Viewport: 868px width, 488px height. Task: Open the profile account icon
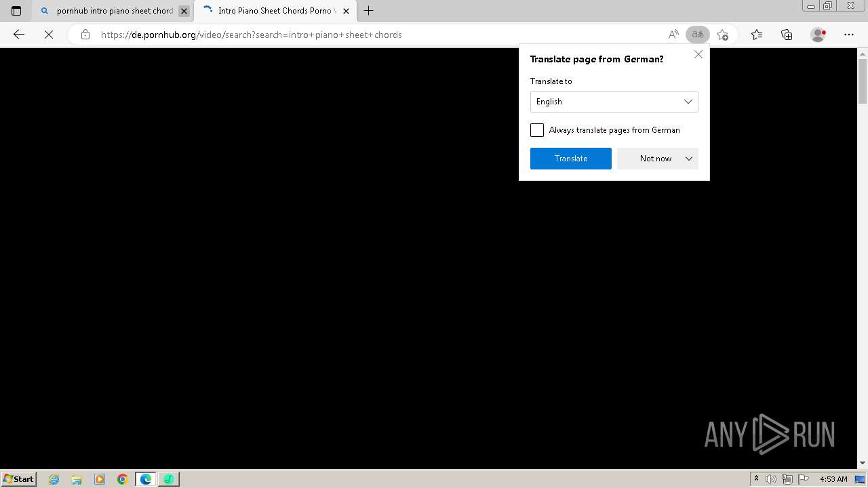point(818,35)
